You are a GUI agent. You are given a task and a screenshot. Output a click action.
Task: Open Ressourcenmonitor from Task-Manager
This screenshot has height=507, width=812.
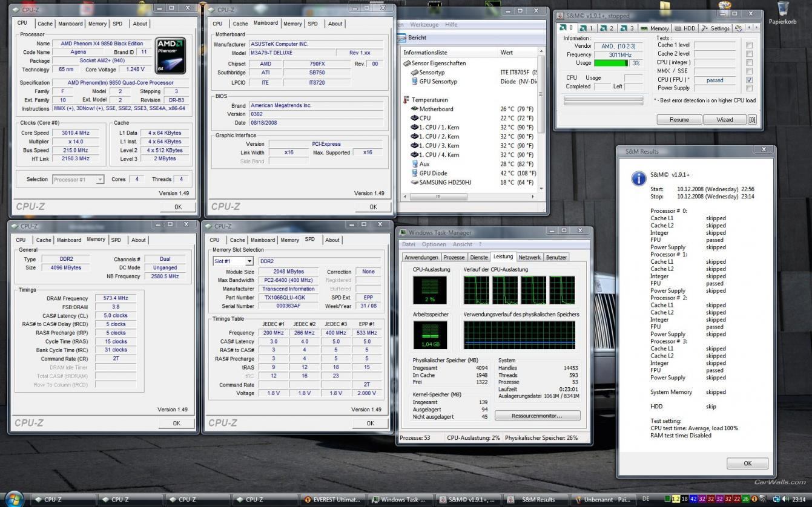(537, 416)
